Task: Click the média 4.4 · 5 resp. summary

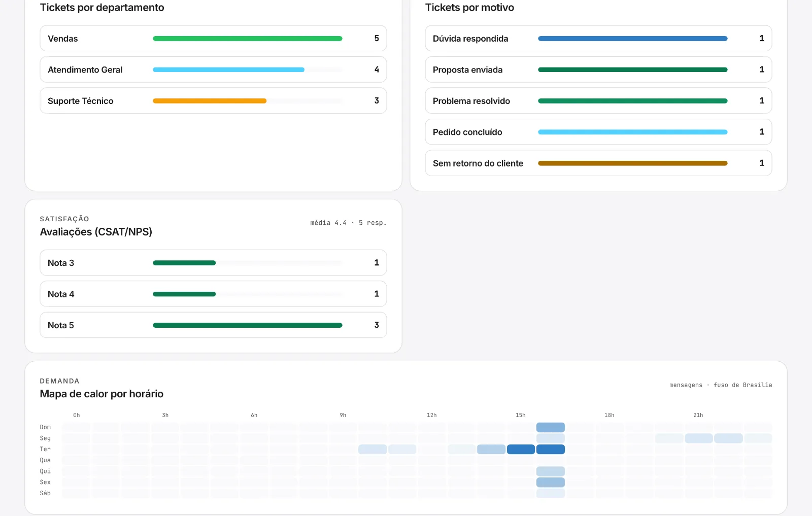Action: tap(348, 223)
